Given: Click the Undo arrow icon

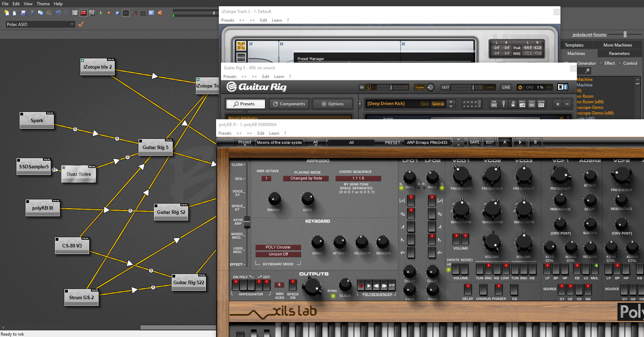Looking at the screenshot, I should pos(58,13).
